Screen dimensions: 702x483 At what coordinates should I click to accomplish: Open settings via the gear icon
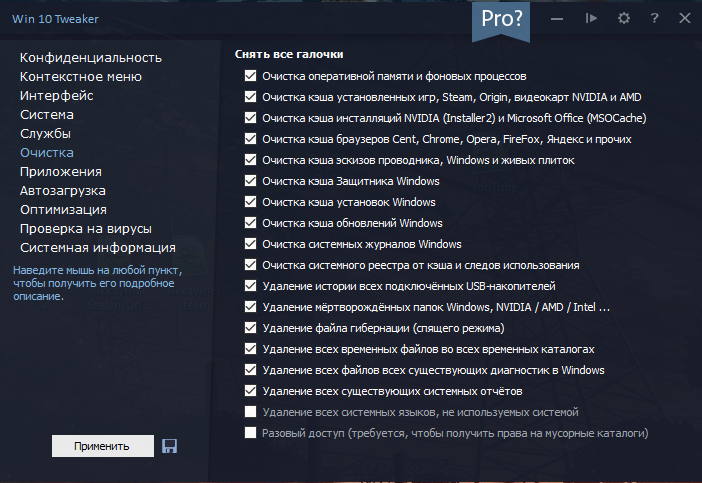pos(624,18)
